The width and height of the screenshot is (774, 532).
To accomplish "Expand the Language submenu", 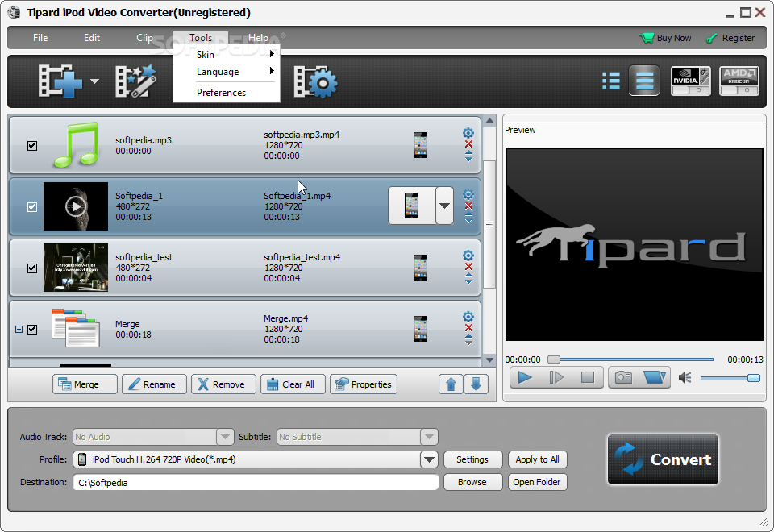I will point(227,72).
